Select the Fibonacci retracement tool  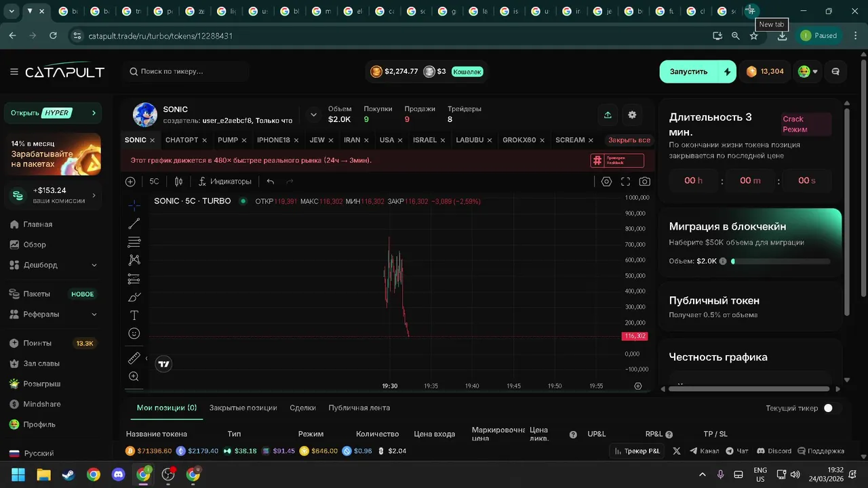tap(134, 242)
